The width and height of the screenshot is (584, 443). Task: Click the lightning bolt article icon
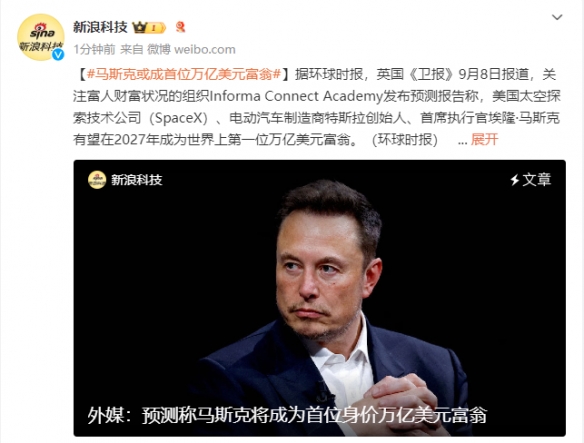coord(515,180)
